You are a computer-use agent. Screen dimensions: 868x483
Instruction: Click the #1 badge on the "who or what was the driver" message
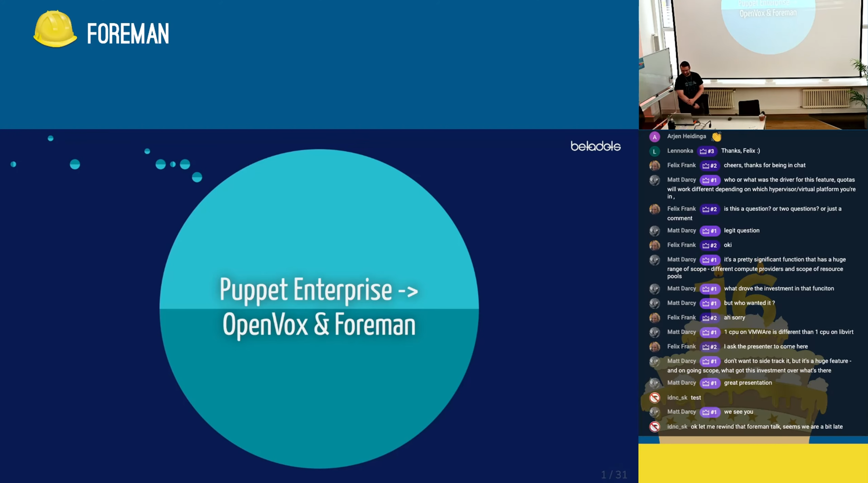[710, 180]
